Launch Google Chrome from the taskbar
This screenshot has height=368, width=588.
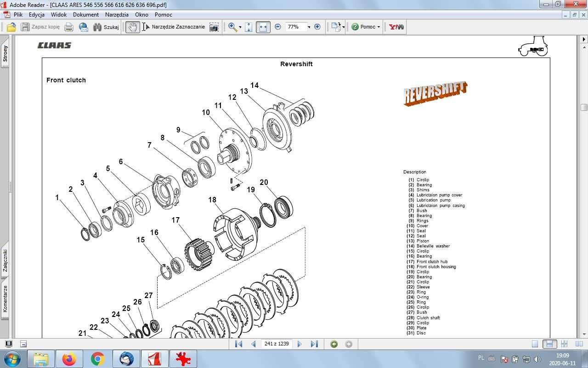pyautogui.click(x=98, y=359)
